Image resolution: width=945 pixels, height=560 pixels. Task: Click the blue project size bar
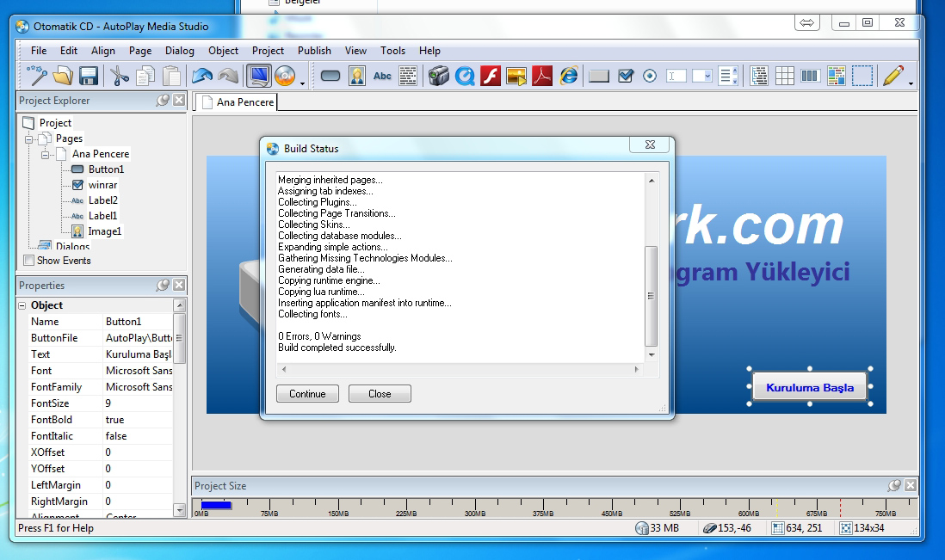pyautogui.click(x=216, y=505)
